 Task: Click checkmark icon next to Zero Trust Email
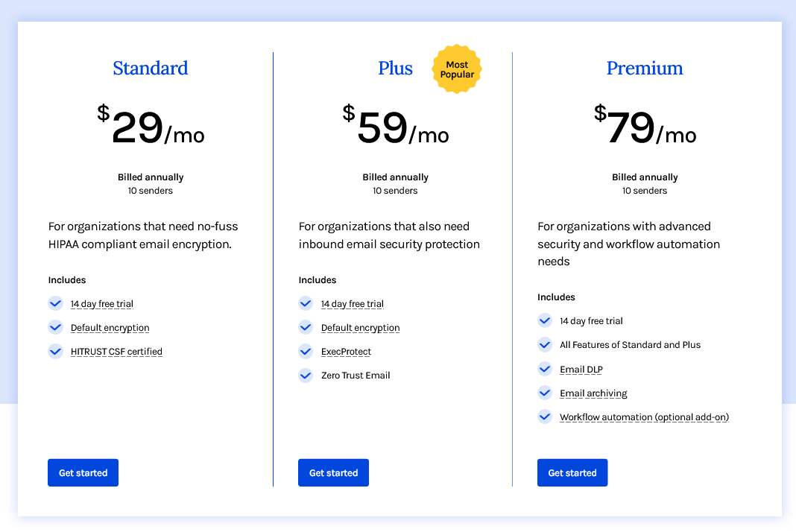[x=306, y=375]
